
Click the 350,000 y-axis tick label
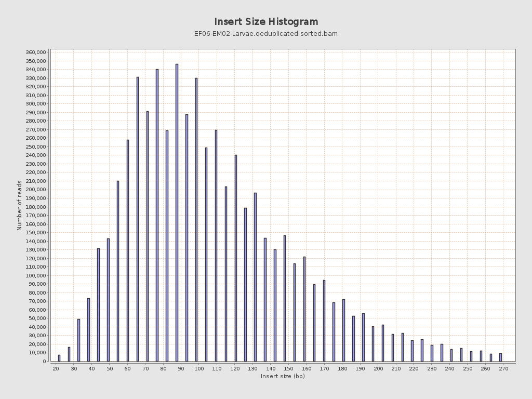coord(36,61)
